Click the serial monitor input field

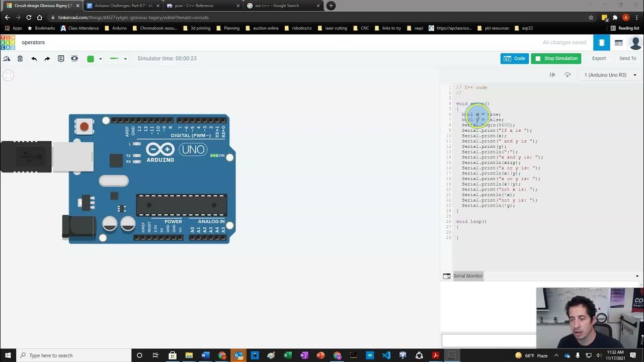(489, 340)
